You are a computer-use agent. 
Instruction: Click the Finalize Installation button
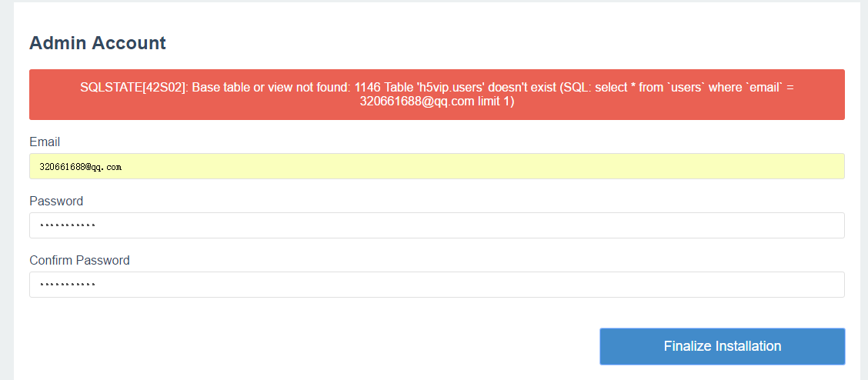click(722, 346)
